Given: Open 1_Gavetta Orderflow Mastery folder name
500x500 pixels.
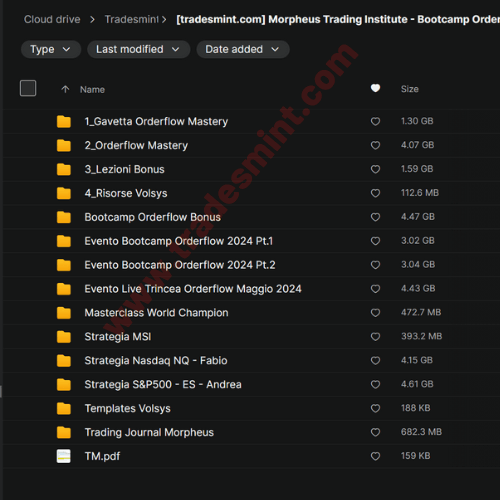Looking at the screenshot, I should point(156,122).
